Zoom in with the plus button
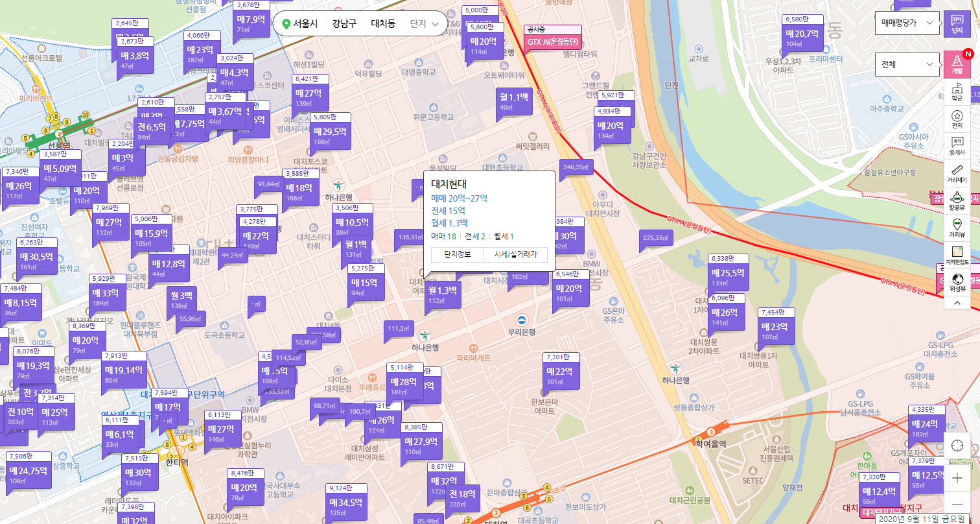This screenshot has width=980, height=524. 957,479
